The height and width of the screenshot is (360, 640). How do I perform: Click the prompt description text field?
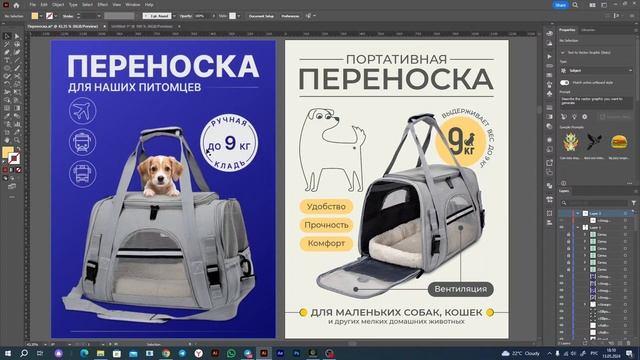(596, 102)
